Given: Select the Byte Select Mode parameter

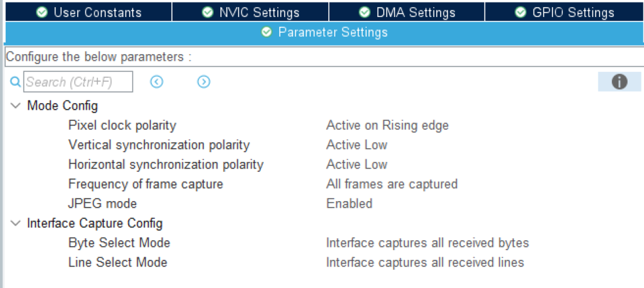Looking at the screenshot, I should point(119,243).
